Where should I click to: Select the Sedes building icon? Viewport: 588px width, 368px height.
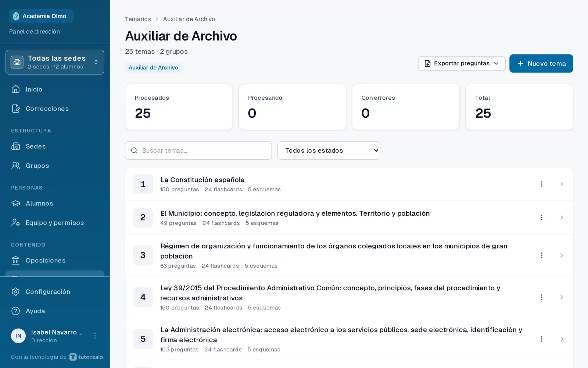[15, 146]
